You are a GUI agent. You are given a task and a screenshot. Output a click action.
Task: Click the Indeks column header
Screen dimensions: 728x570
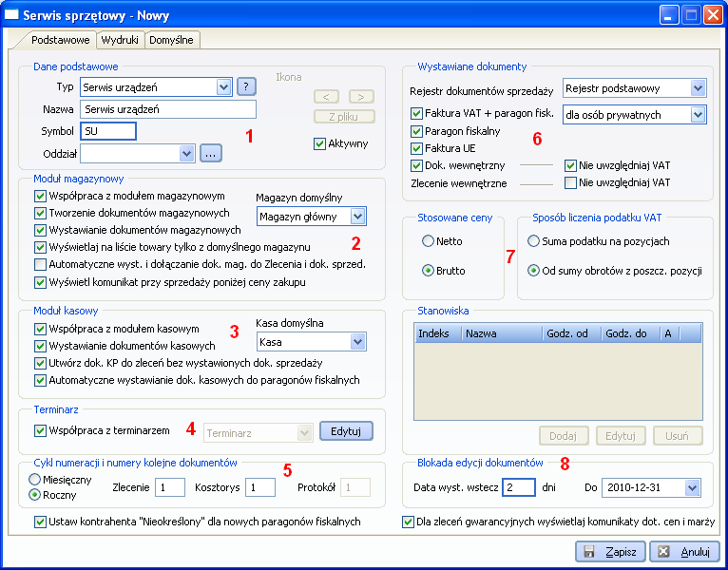438,333
